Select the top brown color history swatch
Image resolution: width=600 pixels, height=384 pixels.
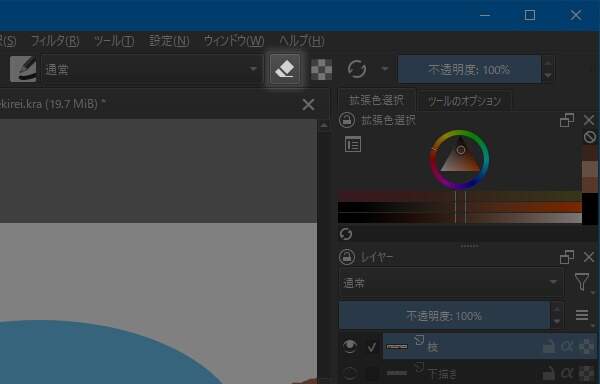tap(590, 152)
